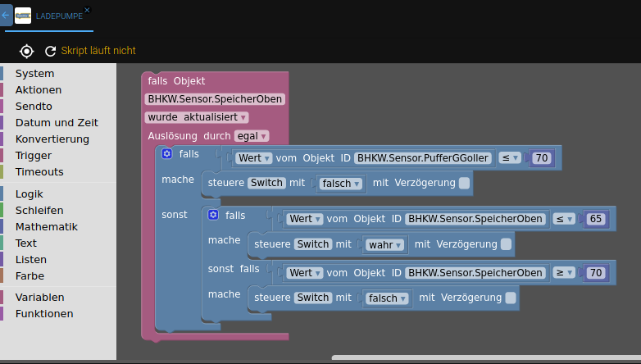The height and width of the screenshot is (364, 641).
Task: Close the LADEPUMPE tab
Action: pyautogui.click(x=87, y=10)
